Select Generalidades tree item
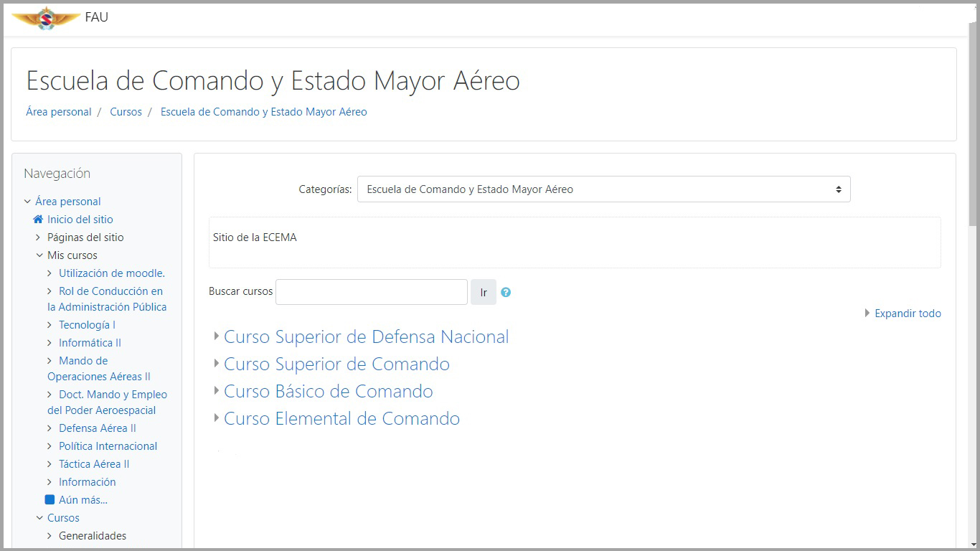980x551 pixels. 93,536
